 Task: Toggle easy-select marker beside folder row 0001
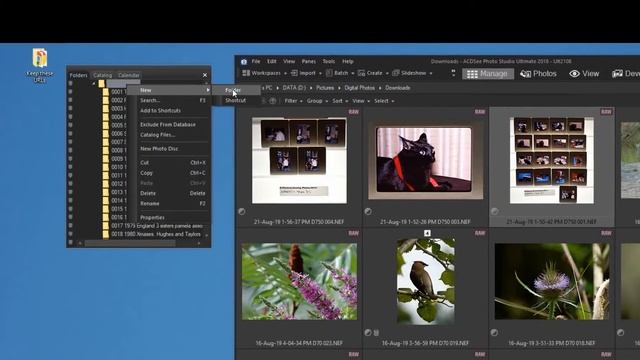[x=70, y=92]
